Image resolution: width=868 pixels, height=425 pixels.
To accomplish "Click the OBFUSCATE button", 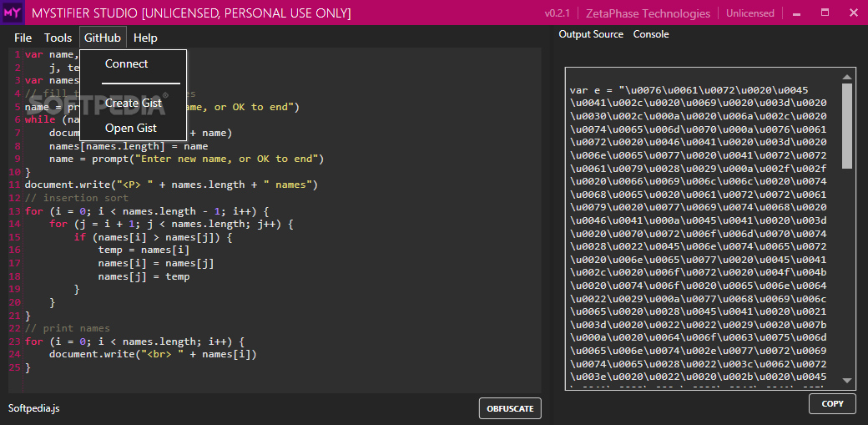I will coord(510,409).
